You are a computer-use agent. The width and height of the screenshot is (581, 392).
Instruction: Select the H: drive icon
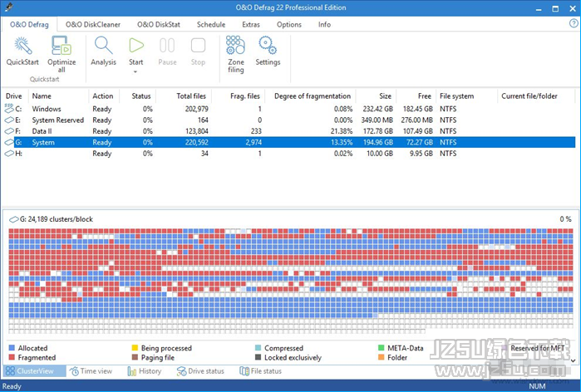(x=9, y=154)
